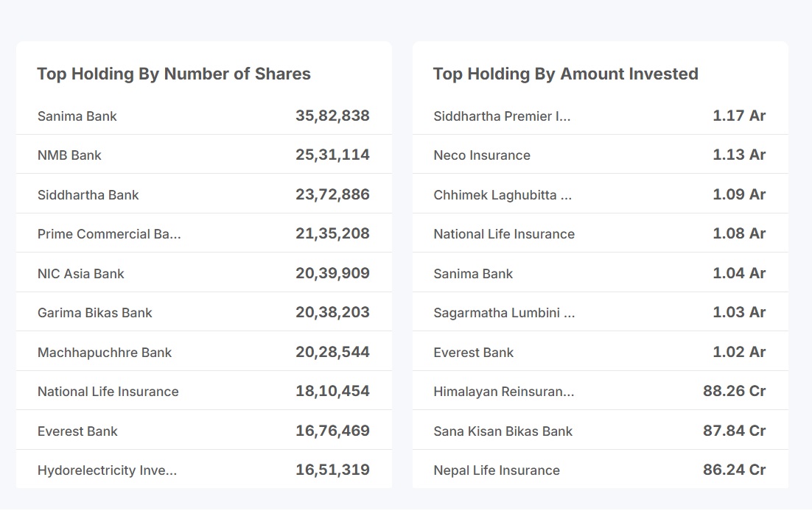Click the 35,82,838 share count value
This screenshot has height=519, width=812.
coord(332,116)
